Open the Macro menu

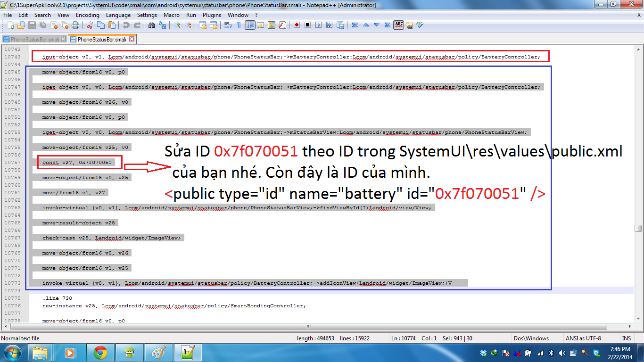pyautogui.click(x=172, y=15)
